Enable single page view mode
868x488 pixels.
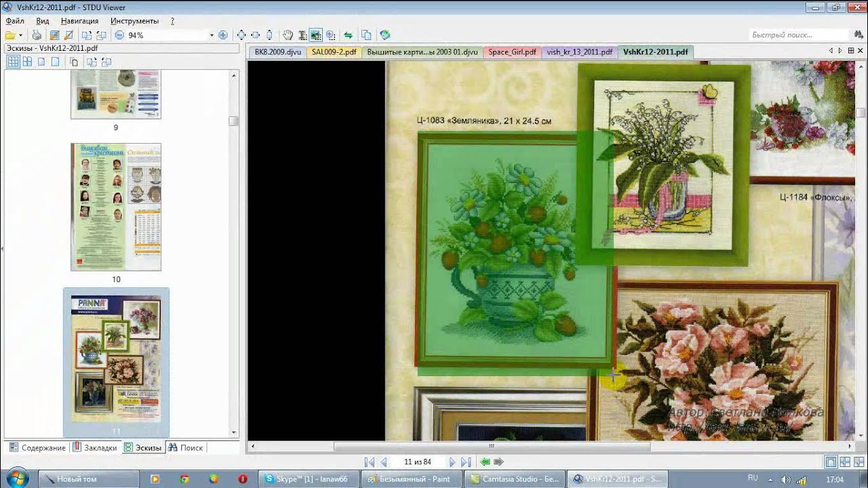831,462
